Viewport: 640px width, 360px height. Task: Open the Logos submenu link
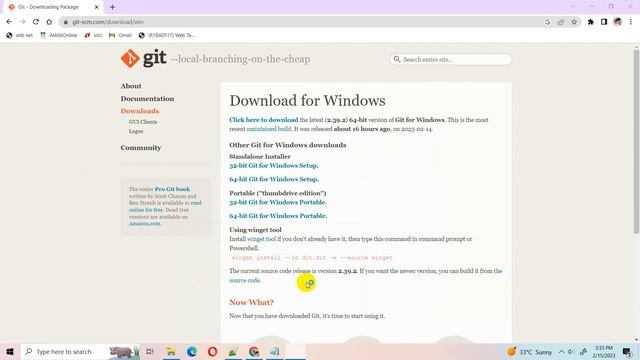coord(136,131)
